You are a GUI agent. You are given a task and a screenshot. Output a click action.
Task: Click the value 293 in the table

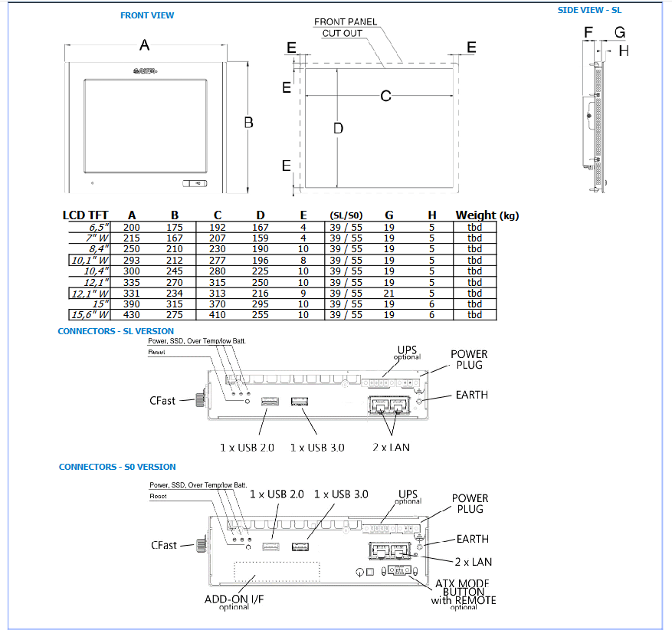pos(132,260)
